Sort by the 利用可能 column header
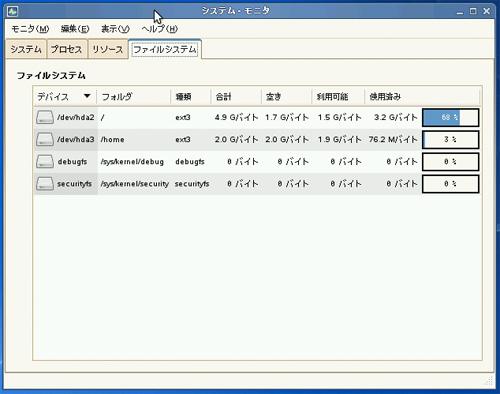The width and height of the screenshot is (500, 394). tap(338, 97)
